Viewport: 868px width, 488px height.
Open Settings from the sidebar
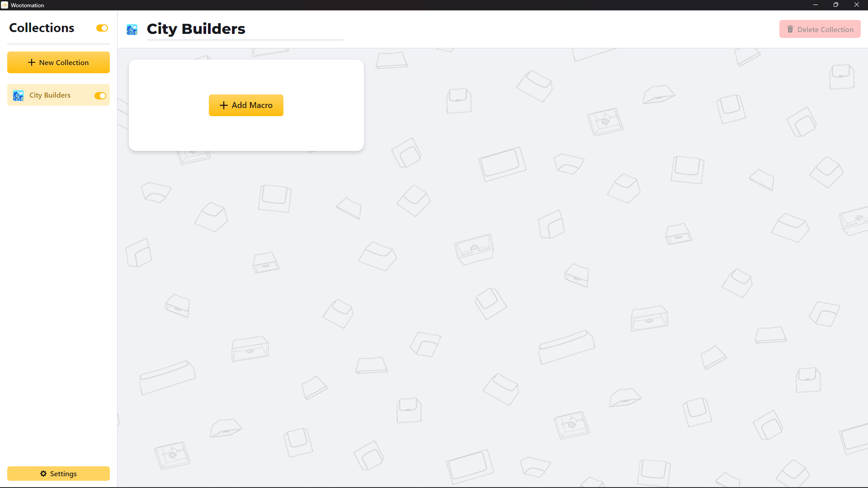pyautogui.click(x=58, y=474)
